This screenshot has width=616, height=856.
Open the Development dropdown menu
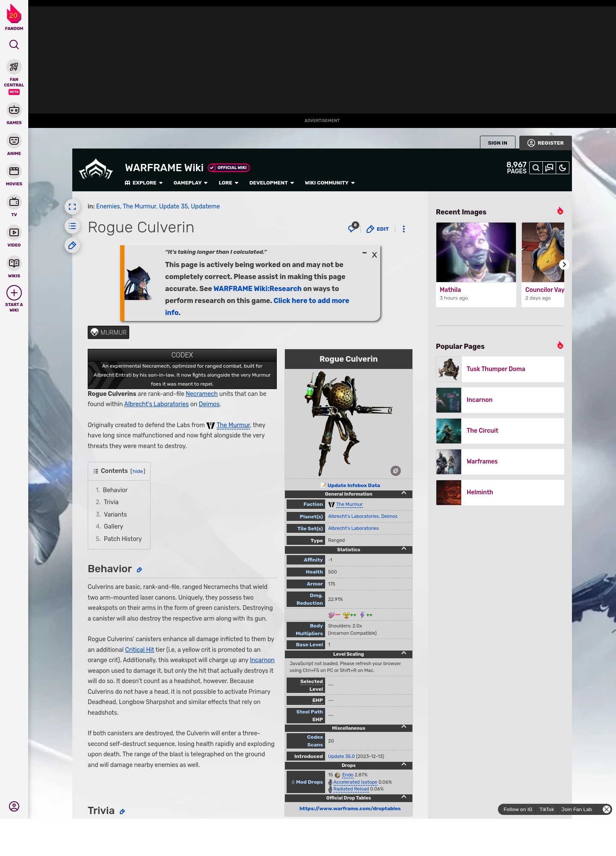[272, 183]
